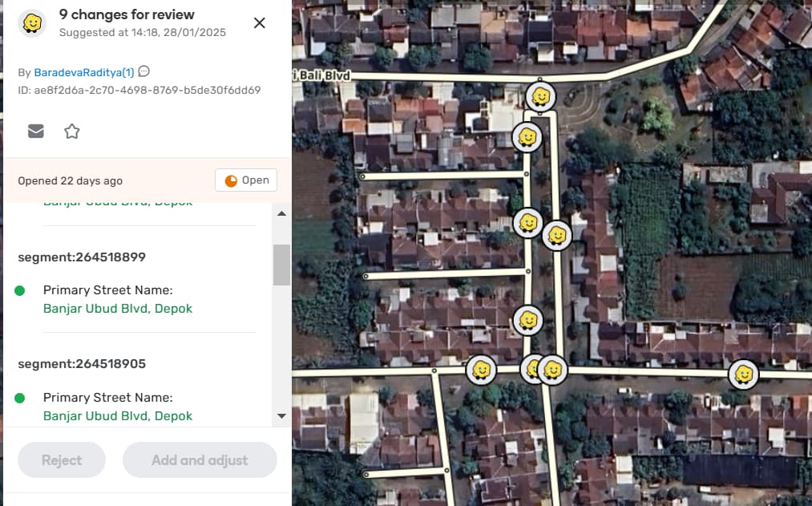Select the Waze marker west of the bottom intersection
Viewport: 812px width, 506px height.
click(x=481, y=370)
